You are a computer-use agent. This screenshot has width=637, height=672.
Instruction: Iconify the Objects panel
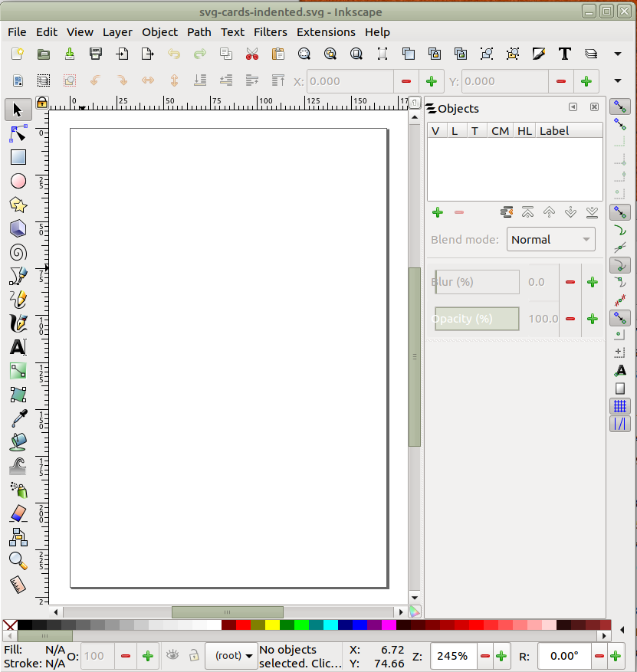tap(573, 107)
